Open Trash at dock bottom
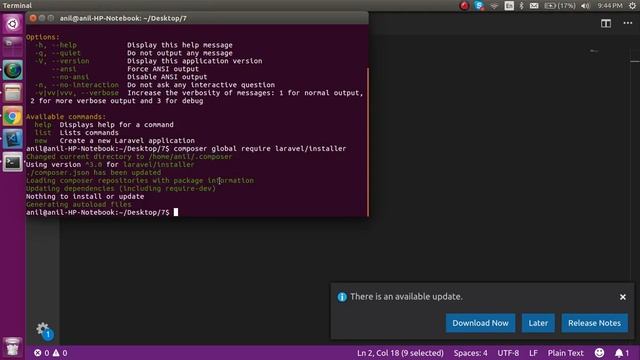The image size is (640, 360). pos(13,347)
